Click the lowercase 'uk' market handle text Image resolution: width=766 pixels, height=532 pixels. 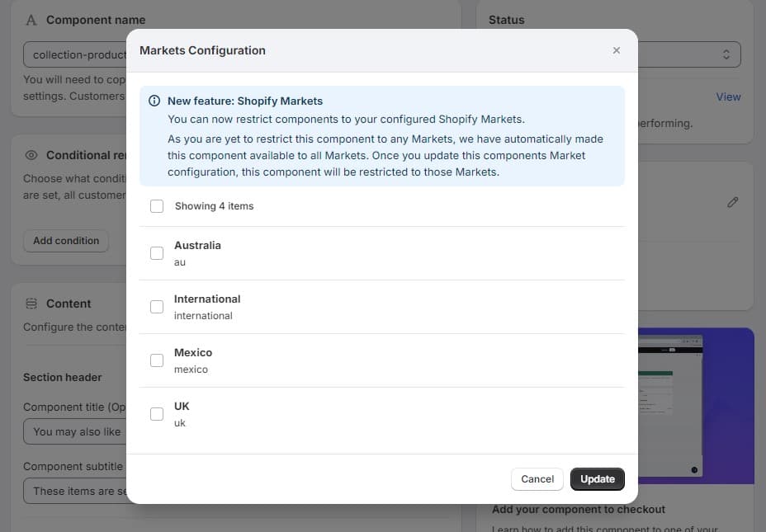click(180, 423)
